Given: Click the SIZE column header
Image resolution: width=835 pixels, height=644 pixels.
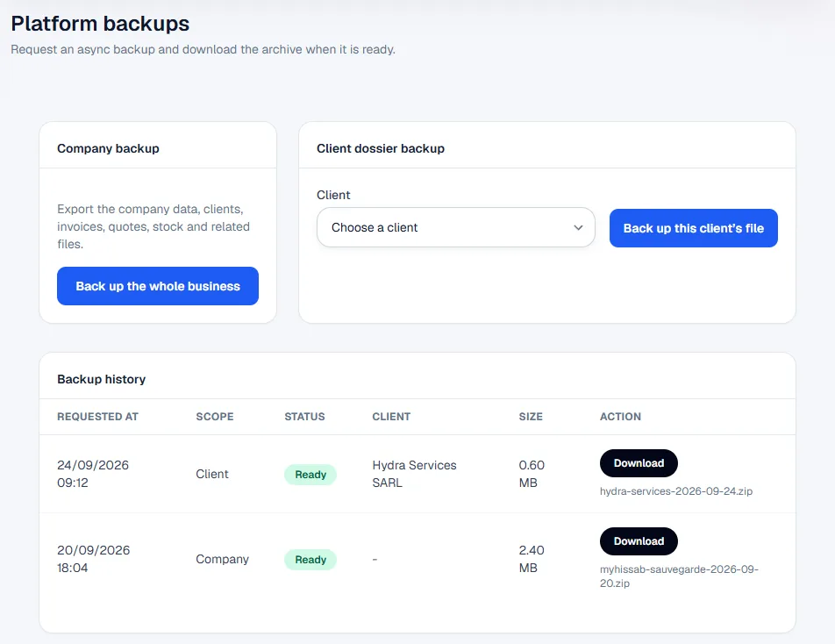Looking at the screenshot, I should (x=531, y=417).
